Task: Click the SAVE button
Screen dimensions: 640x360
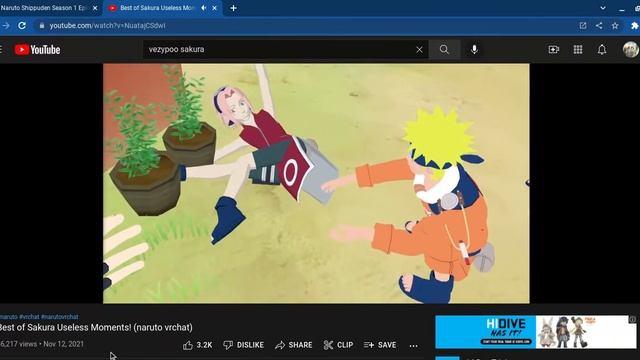Action: pos(380,345)
